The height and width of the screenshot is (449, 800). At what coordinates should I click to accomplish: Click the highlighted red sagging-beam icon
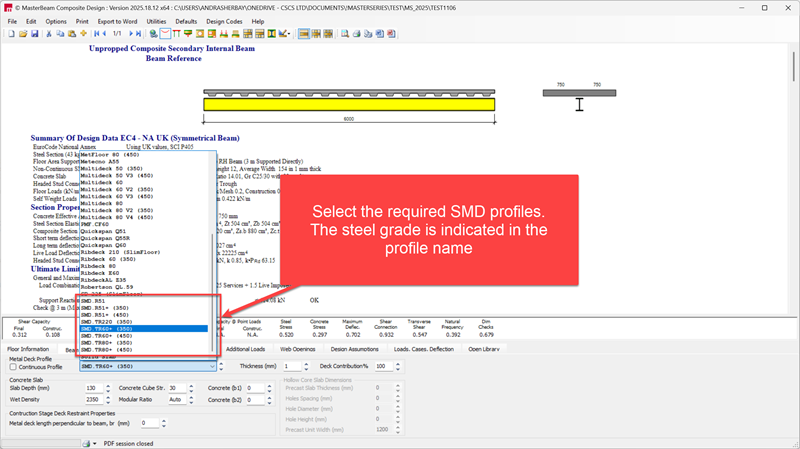click(x=165, y=34)
